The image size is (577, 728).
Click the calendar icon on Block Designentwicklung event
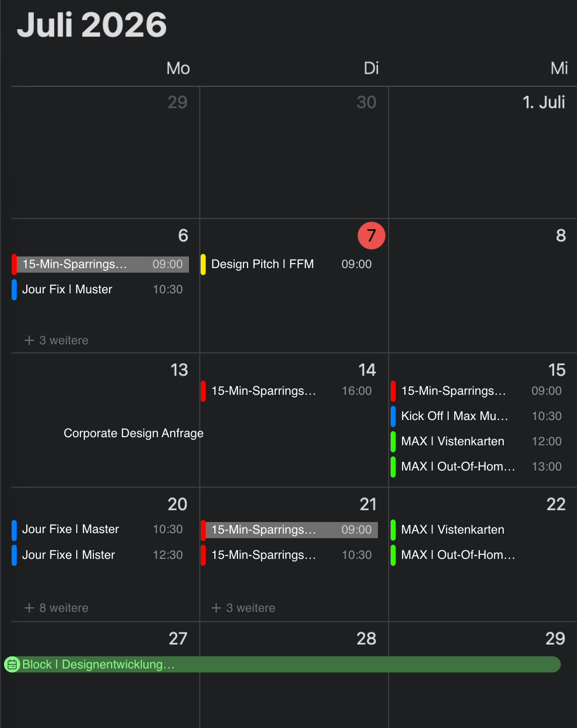pos(12,664)
